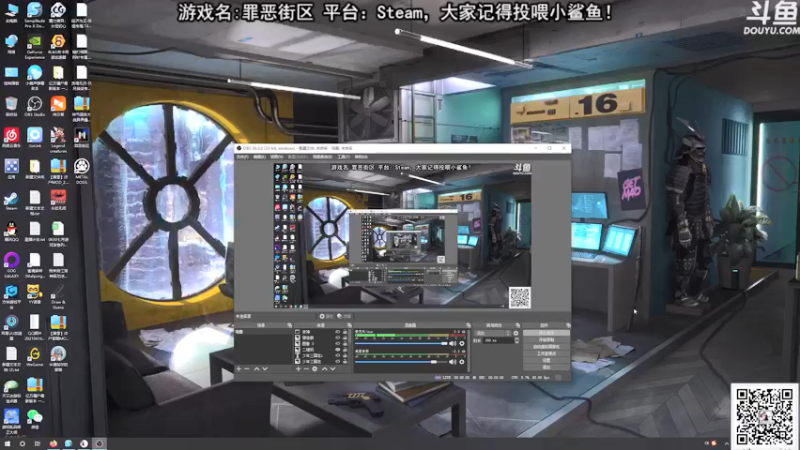Toggle visibility eye of fourth source row
800x450 pixels.
click(338, 350)
